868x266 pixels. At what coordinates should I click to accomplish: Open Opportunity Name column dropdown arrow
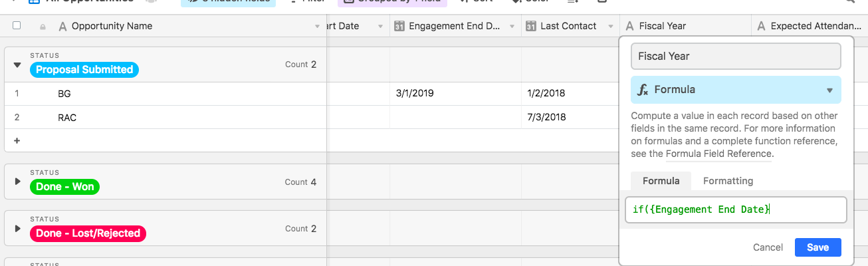(317, 27)
